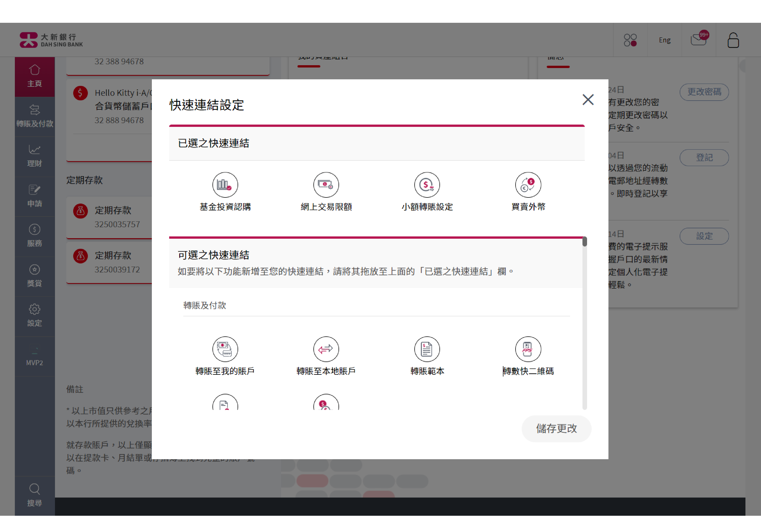Open 申請 in the sidebar

[34, 196]
